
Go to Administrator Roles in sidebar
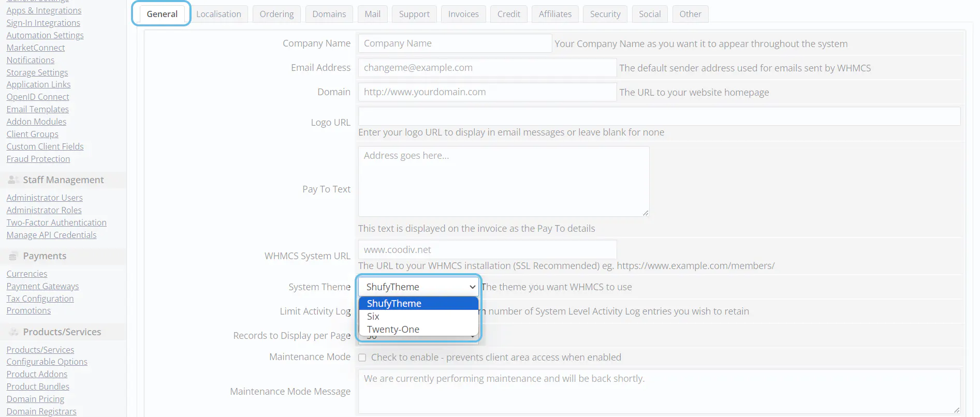[44, 210]
